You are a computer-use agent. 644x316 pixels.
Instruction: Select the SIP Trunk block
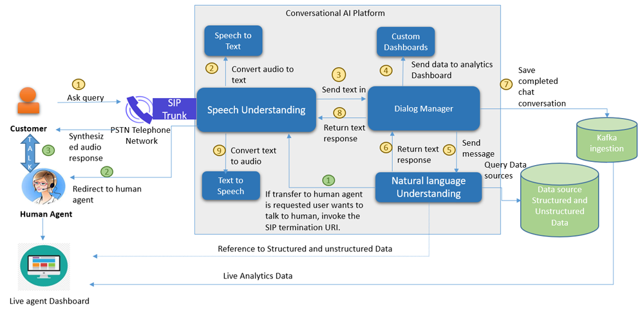tap(174, 108)
